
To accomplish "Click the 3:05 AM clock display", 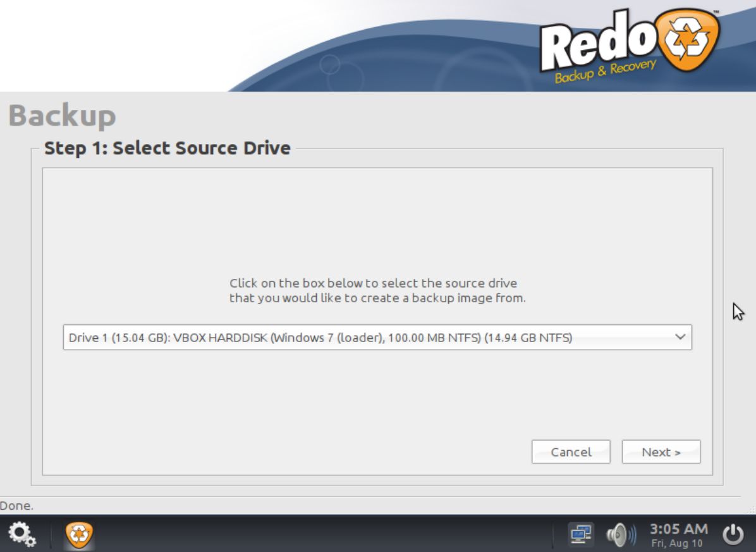I will pos(679,529).
